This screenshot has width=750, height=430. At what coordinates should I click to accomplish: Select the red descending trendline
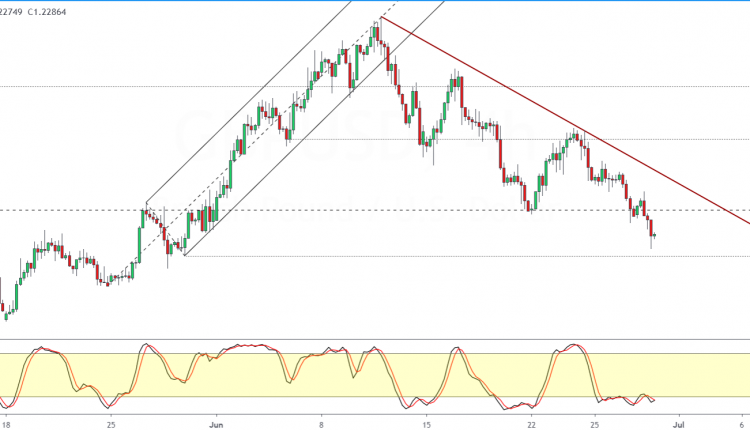pos(565,121)
